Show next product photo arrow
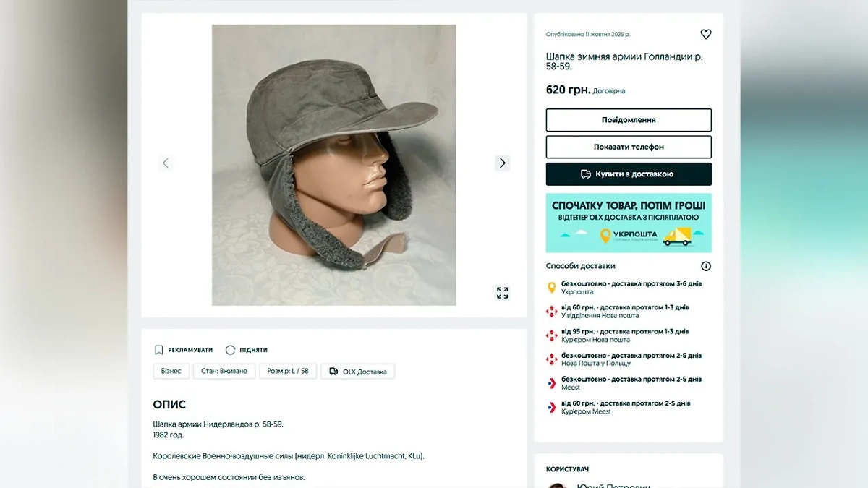This screenshot has width=868, height=488. (502, 163)
